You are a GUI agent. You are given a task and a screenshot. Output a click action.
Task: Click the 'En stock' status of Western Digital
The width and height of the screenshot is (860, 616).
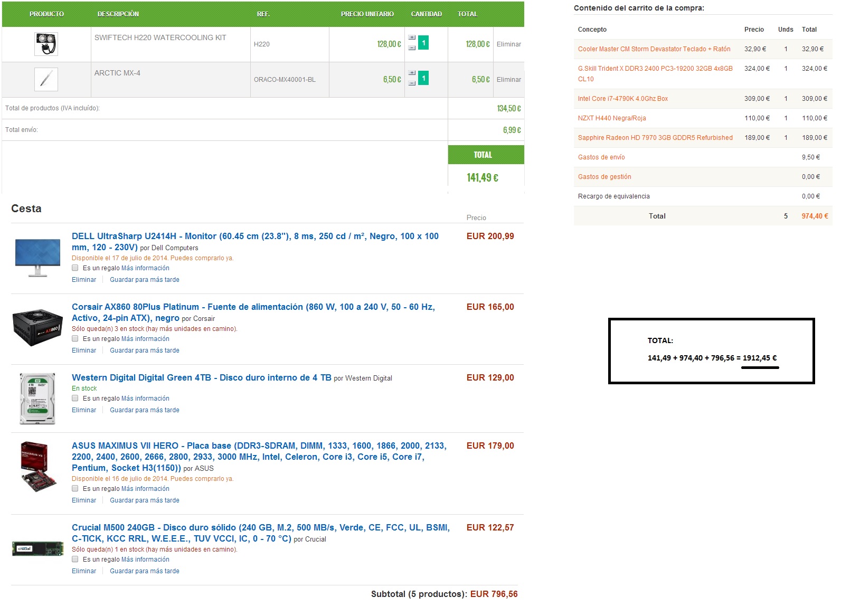[84, 388]
